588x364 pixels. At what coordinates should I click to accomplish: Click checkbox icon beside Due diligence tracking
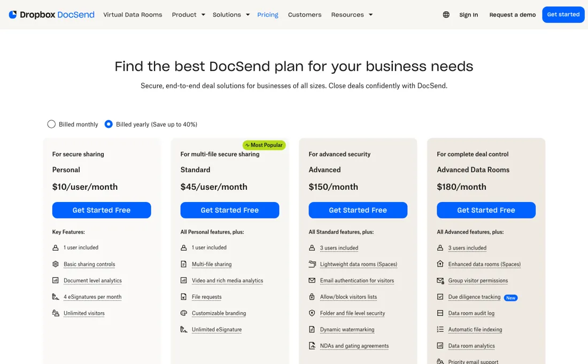[440, 297]
